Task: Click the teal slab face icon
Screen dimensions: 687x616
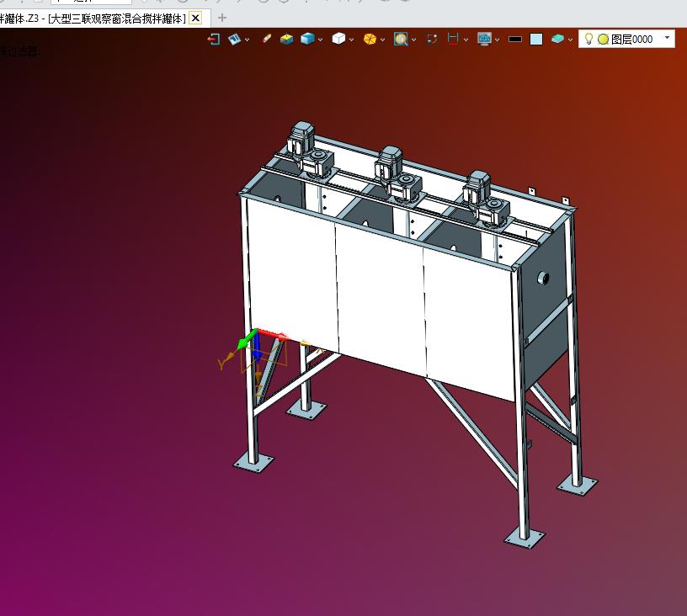Action: pos(557,39)
